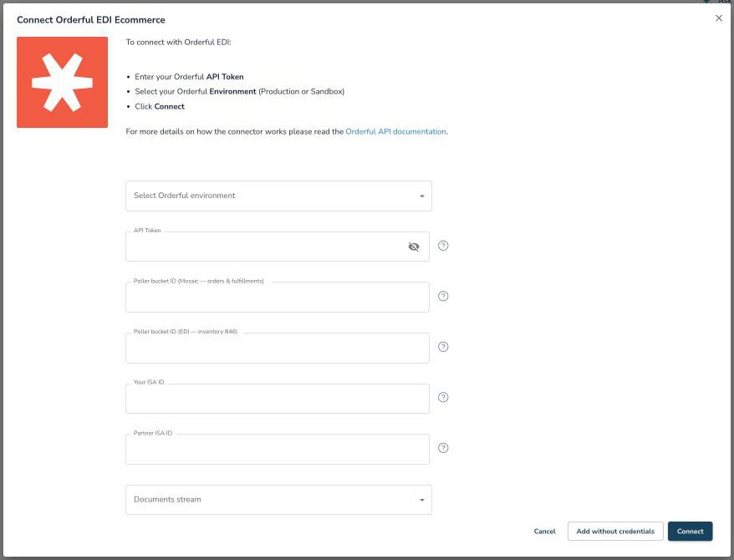Click the Cancel button
Viewport: 734px width, 560px height.
coord(544,532)
